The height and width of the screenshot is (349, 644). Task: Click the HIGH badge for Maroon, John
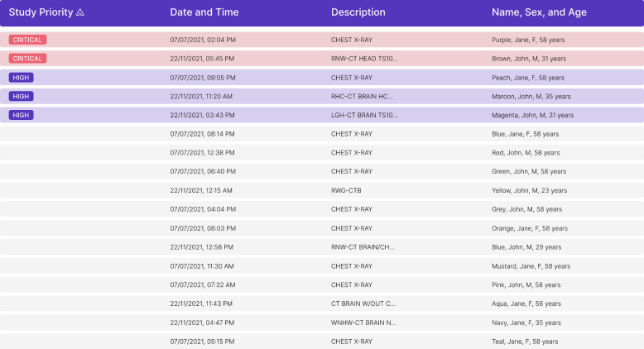[x=21, y=97]
